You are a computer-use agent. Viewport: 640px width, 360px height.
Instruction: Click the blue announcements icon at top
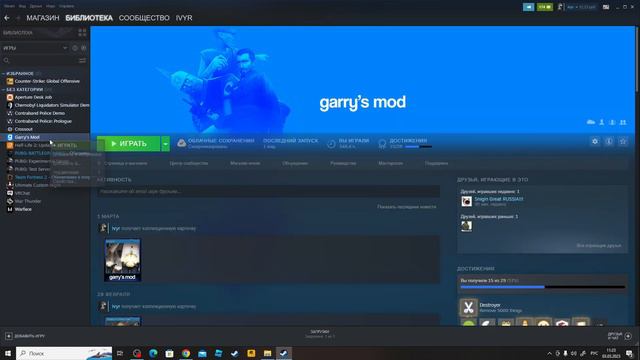tap(529, 7)
